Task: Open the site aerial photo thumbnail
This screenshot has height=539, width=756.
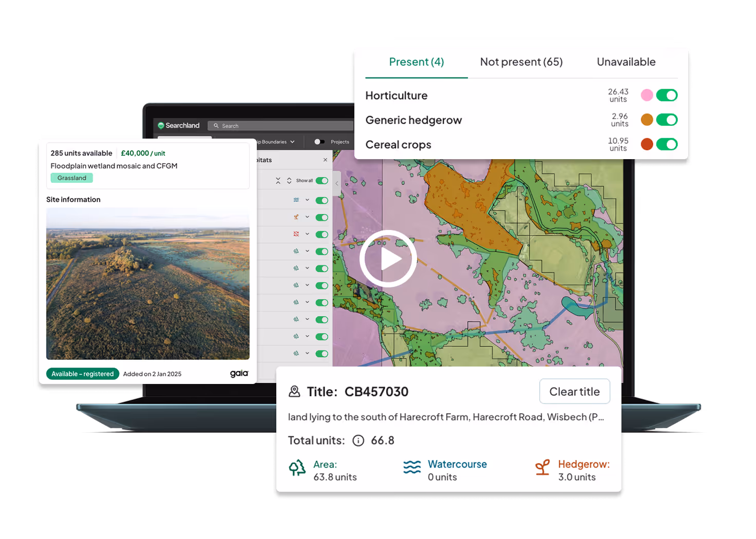Action: [x=148, y=284]
